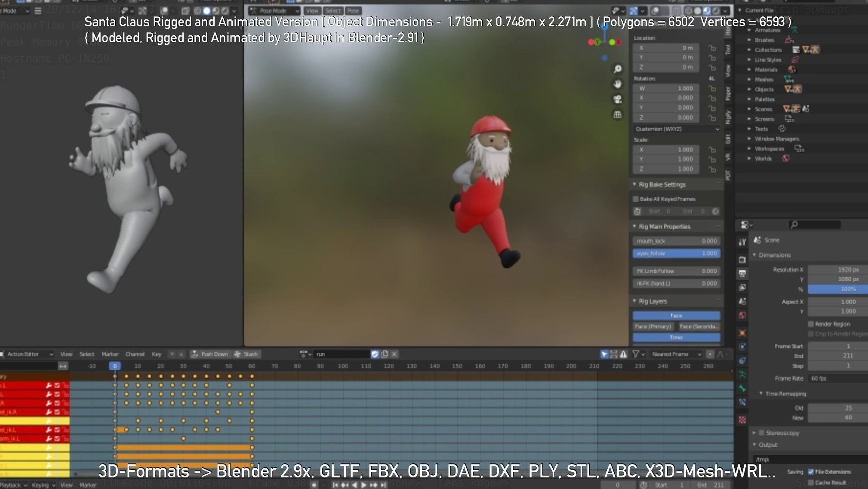Open the Tool properties tab icon
868x489 pixels.
[742, 242]
